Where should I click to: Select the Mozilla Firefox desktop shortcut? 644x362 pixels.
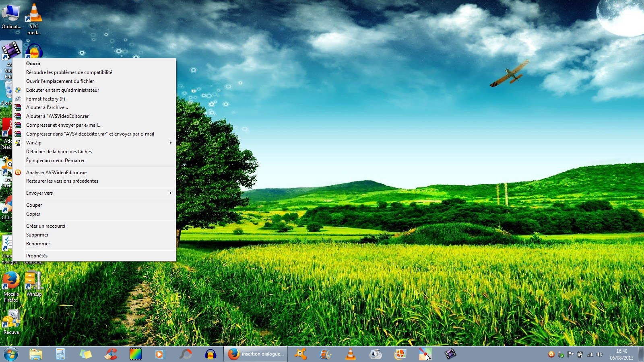[x=11, y=287]
